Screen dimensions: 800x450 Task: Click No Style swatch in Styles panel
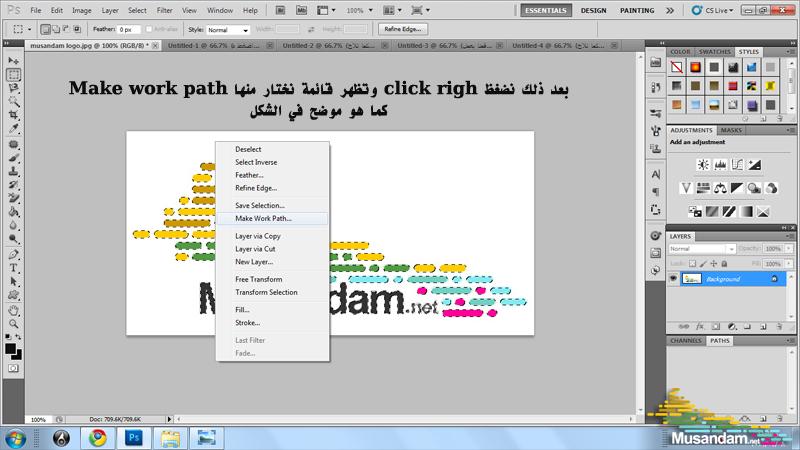pos(677,67)
